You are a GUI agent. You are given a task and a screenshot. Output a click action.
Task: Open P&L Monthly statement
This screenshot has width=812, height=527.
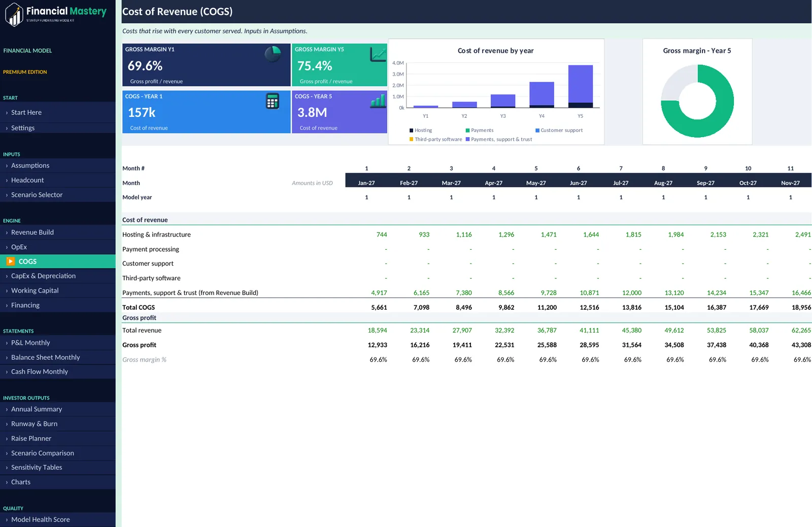click(x=58, y=343)
